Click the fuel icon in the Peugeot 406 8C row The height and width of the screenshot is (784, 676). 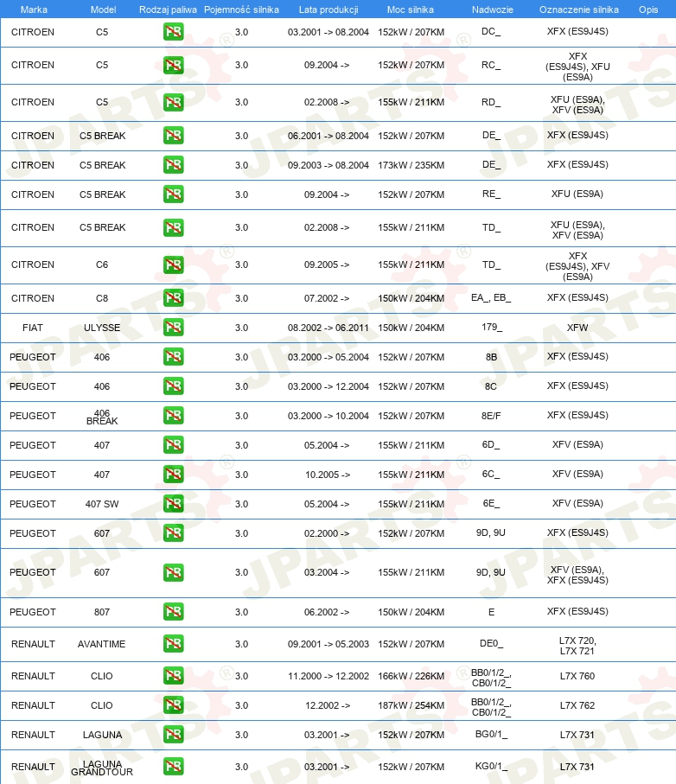tap(174, 386)
